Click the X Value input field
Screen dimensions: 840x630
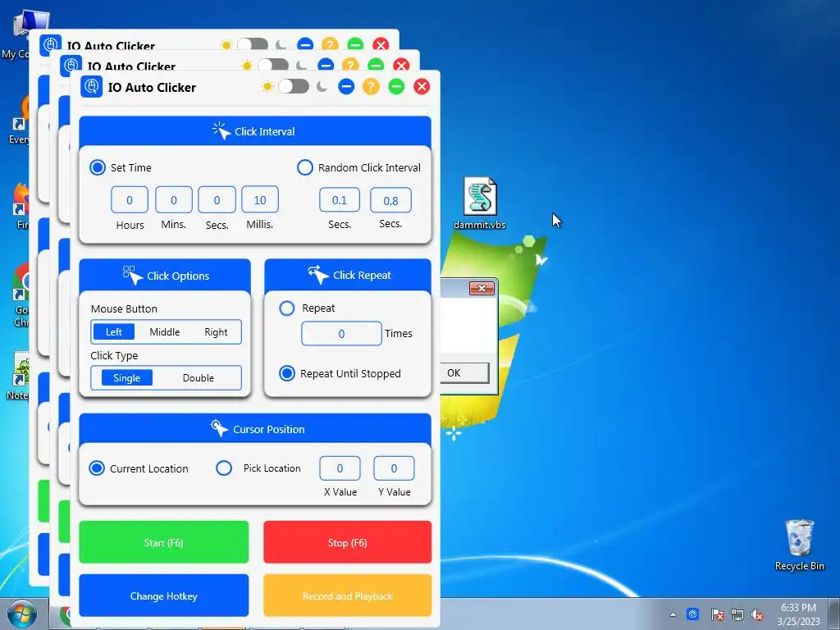[x=340, y=468]
